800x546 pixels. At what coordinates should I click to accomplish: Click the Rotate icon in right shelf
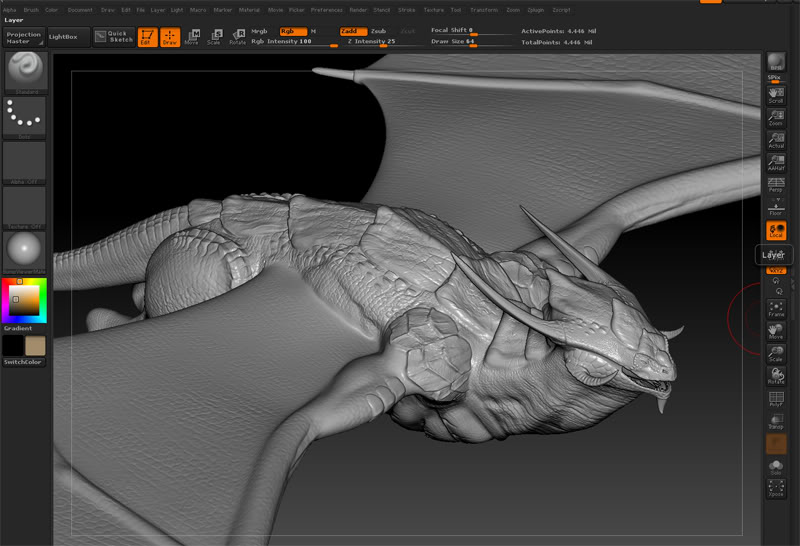coord(776,377)
